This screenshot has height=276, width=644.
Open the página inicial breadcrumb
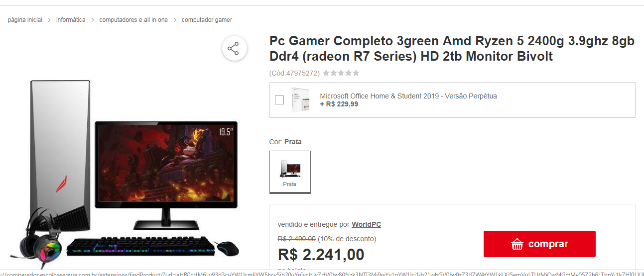pos(25,20)
